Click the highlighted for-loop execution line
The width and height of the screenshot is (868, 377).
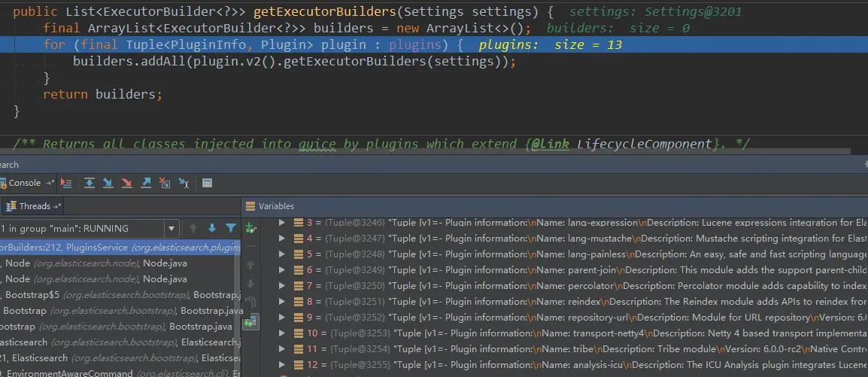point(434,45)
